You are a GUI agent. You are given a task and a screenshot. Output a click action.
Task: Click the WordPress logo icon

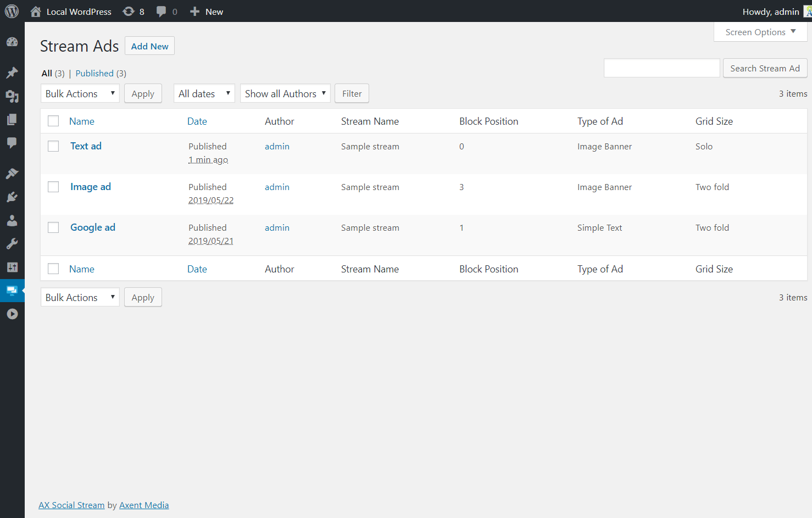point(12,12)
